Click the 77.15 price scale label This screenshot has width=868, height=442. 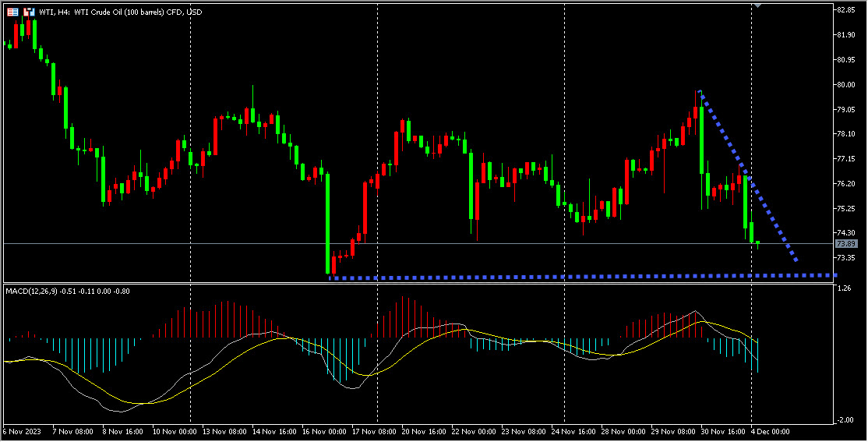846,159
